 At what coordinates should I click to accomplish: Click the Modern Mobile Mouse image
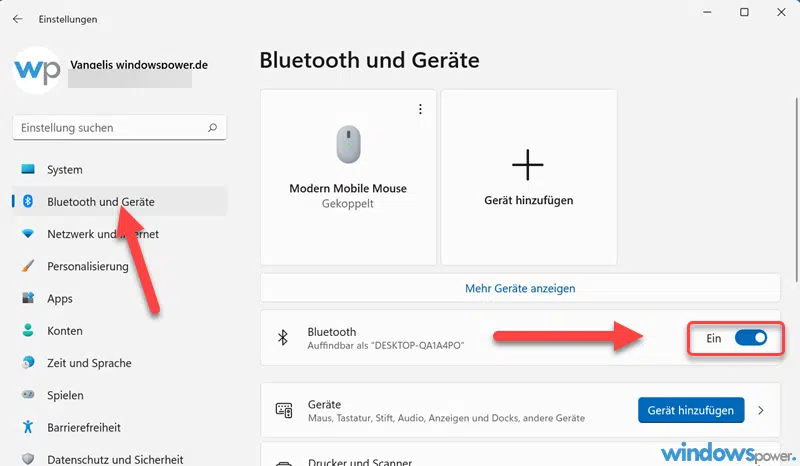point(348,144)
